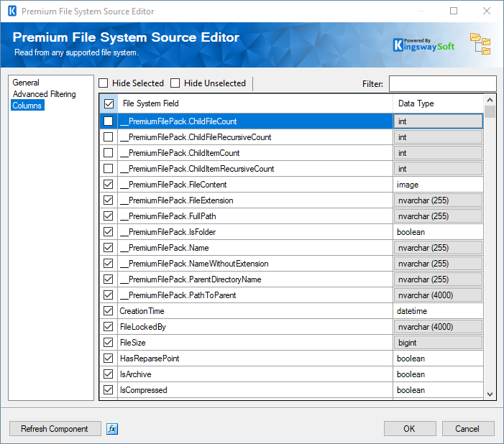Open the General page
This screenshot has width=504, height=444.
(26, 83)
